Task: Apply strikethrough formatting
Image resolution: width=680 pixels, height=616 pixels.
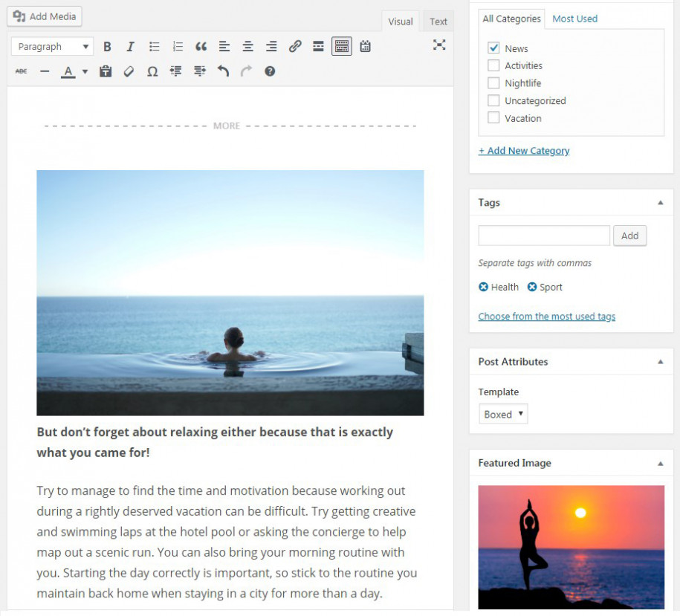Action: (21, 71)
